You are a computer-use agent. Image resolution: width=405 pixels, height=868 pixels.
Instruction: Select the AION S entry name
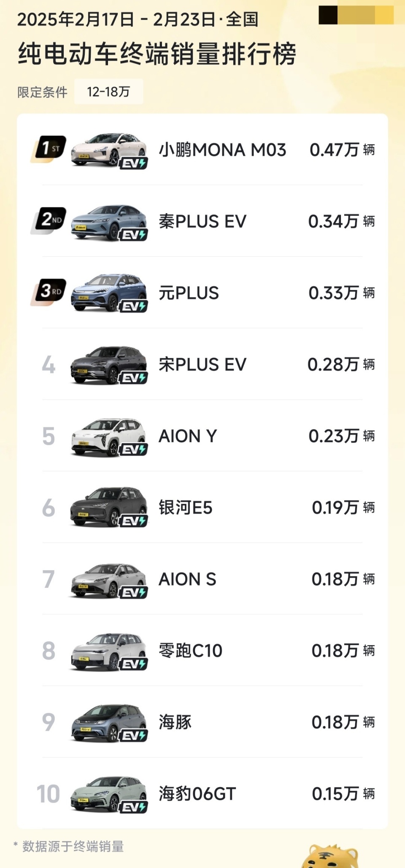coord(187,579)
